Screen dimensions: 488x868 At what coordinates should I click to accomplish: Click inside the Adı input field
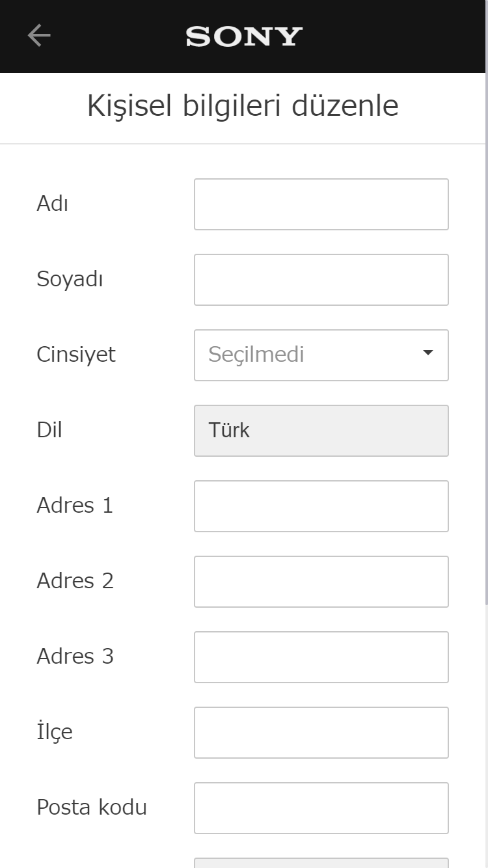click(321, 204)
